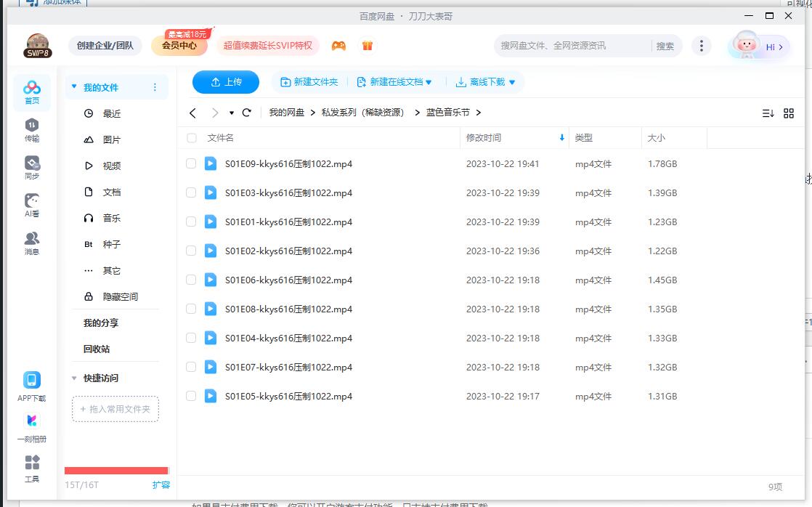
Task: Click the gift box icon in header
Action: point(368,46)
